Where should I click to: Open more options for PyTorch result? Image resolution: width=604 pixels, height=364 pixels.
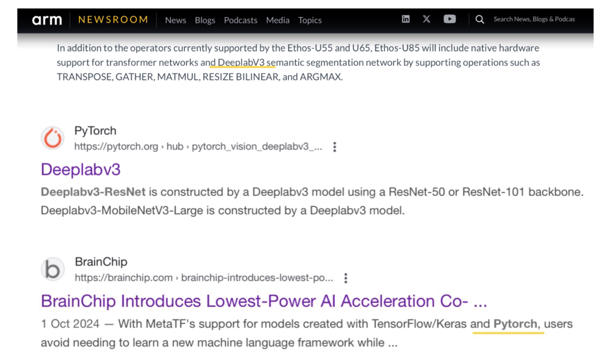pyautogui.click(x=334, y=147)
